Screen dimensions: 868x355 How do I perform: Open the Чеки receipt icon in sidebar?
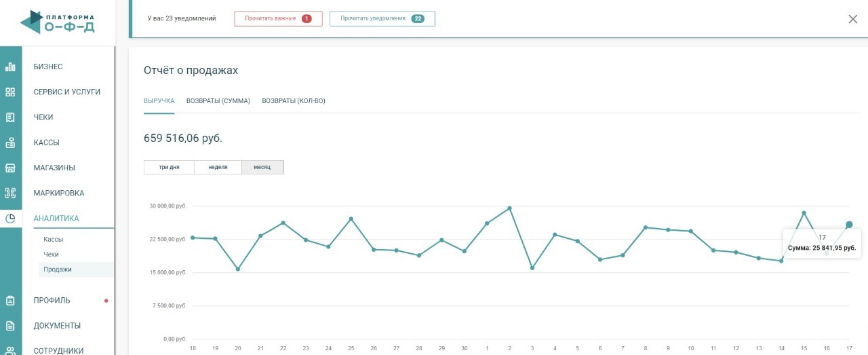(x=10, y=117)
